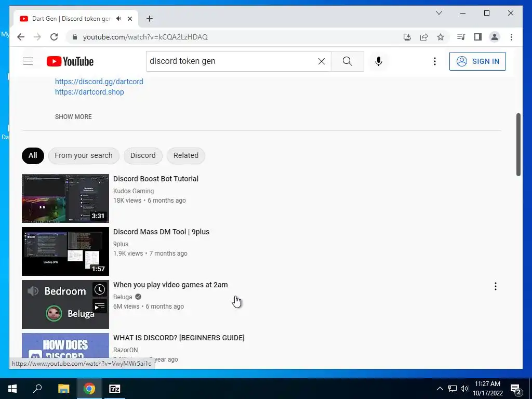The image size is (532, 399).
Task: Open YouTube settings three-dot menu
Action: [435, 61]
